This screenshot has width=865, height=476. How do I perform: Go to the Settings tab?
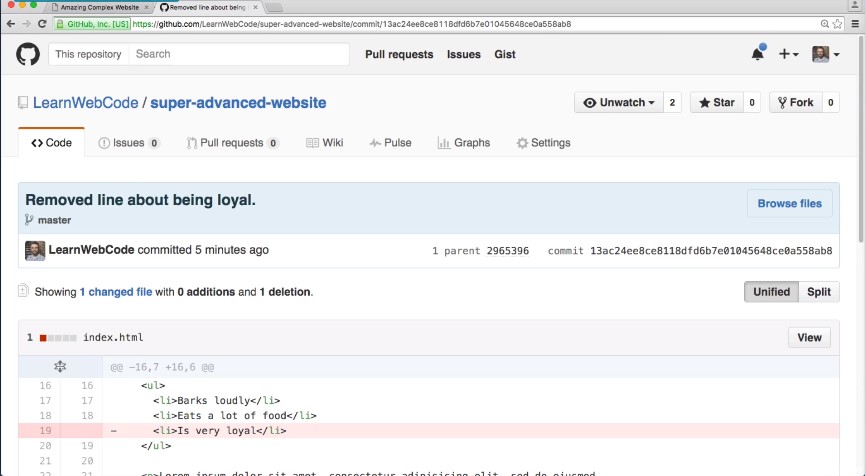click(543, 143)
